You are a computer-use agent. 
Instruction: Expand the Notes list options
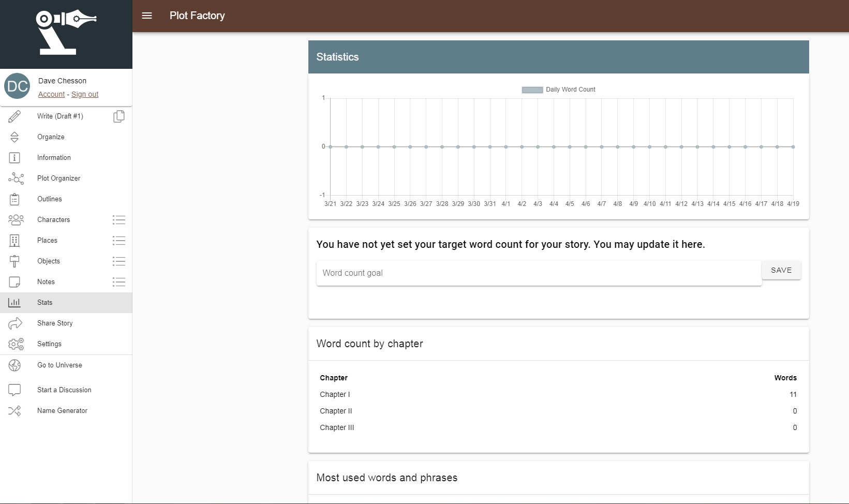[x=118, y=281]
